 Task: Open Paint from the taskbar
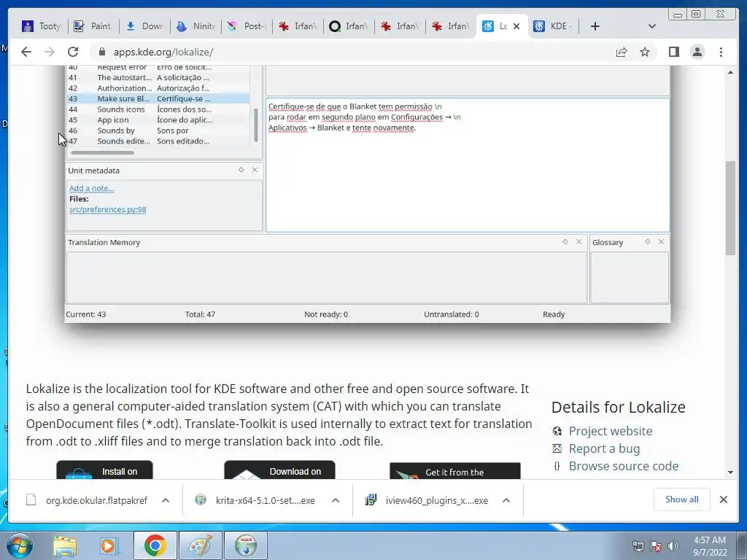click(x=201, y=545)
